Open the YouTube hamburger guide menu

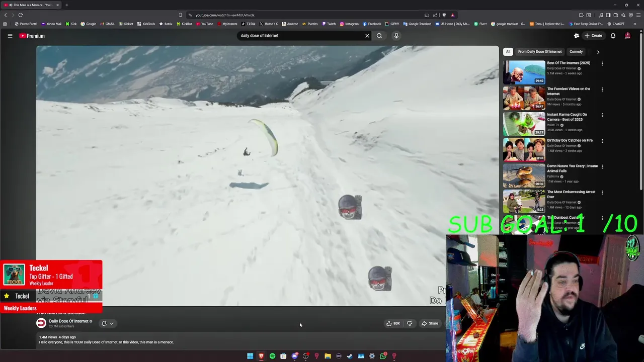point(10,36)
